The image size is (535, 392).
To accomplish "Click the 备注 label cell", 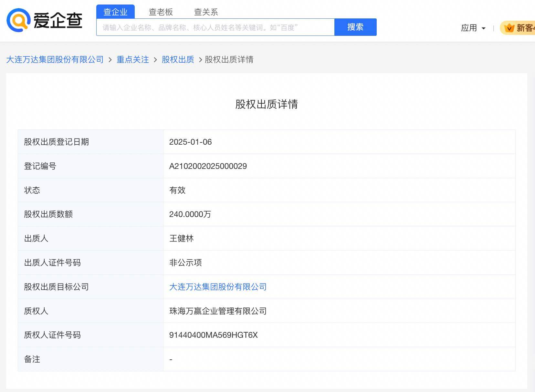I will [90, 359].
